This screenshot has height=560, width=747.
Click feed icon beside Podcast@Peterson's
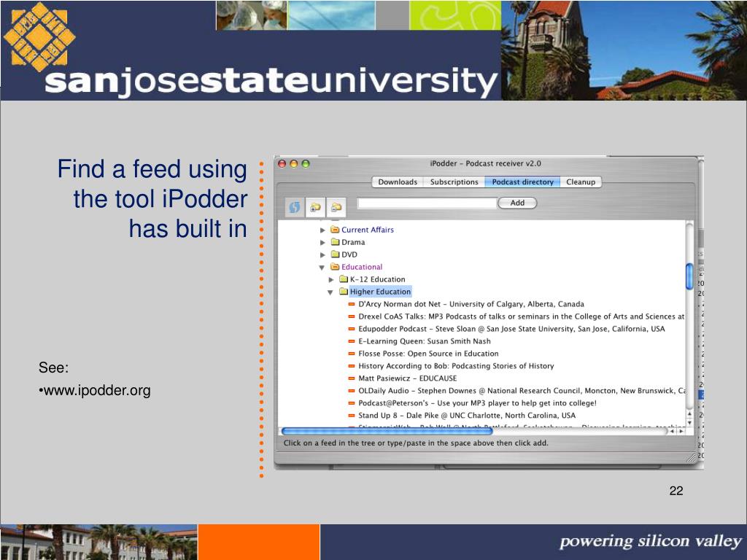[352, 402]
